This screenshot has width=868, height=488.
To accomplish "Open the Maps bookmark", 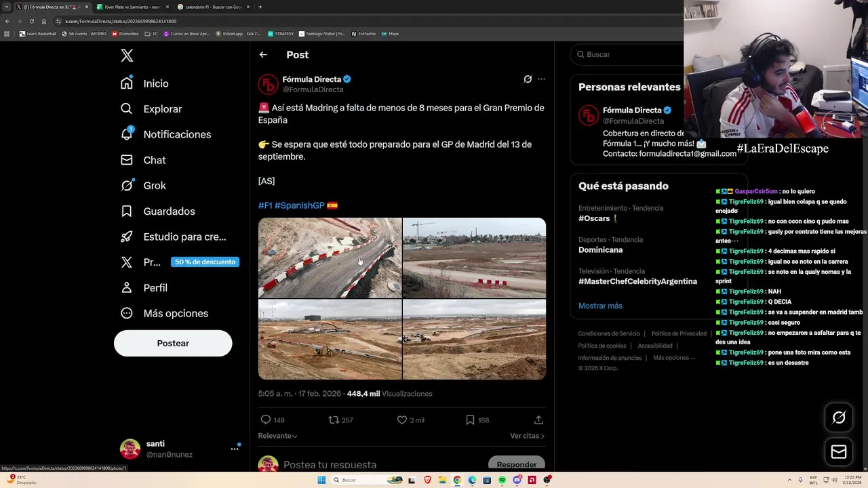I will point(390,34).
